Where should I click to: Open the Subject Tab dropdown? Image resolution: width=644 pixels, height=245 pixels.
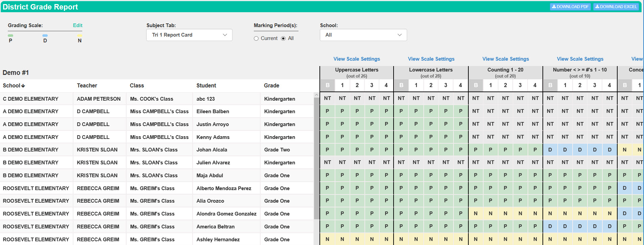click(189, 35)
